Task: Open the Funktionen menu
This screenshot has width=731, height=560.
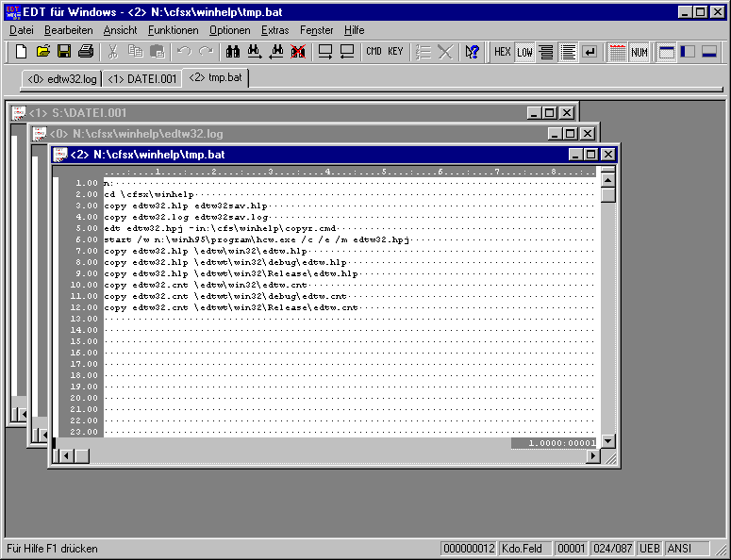Action: [174, 30]
